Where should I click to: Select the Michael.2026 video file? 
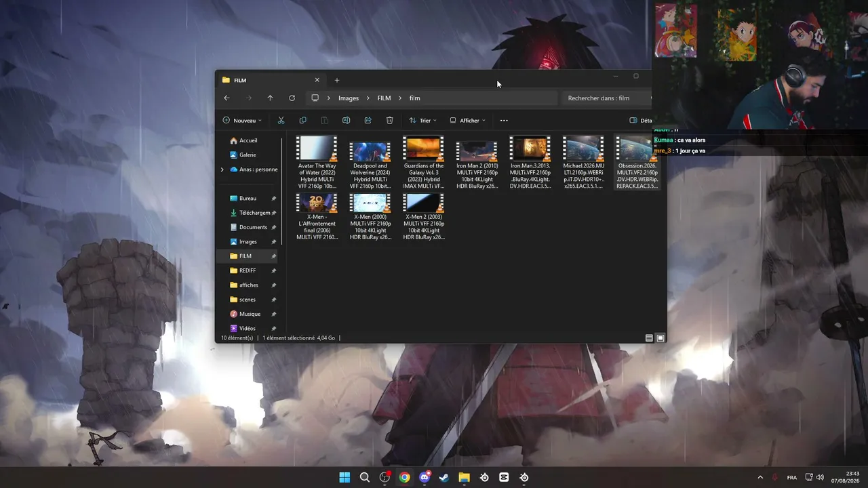(583, 163)
